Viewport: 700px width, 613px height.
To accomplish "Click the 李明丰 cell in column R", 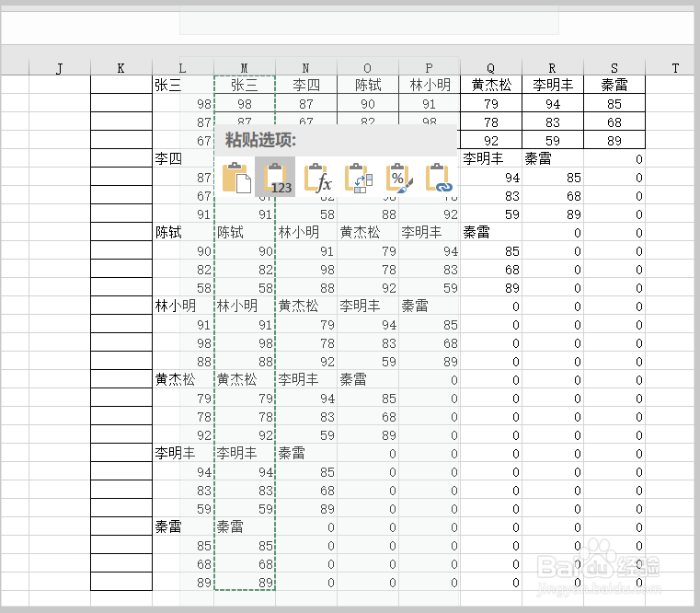I will [x=553, y=85].
